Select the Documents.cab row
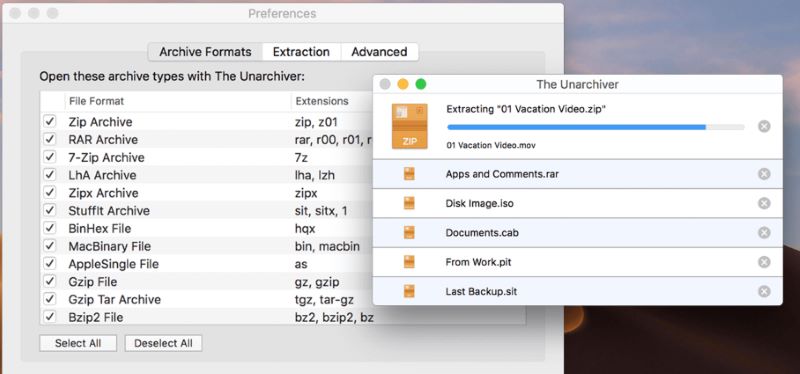The height and width of the screenshot is (374, 800). point(578,233)
